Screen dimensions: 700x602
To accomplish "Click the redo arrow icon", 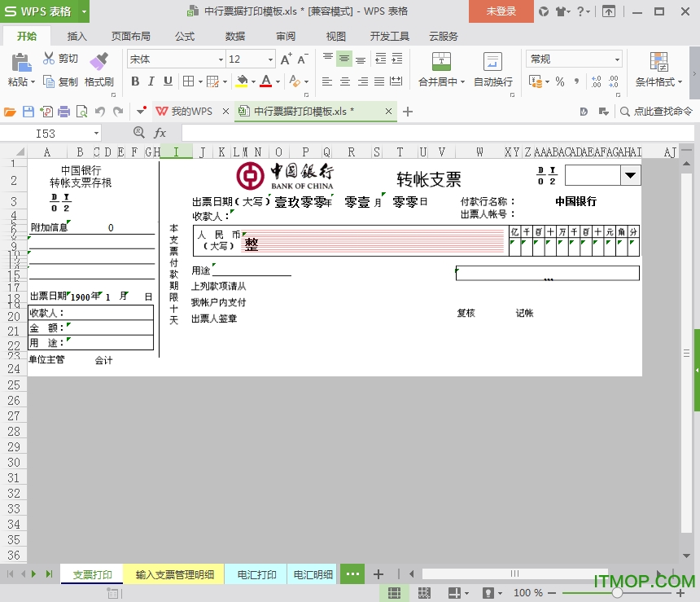I will coord(118,112).
